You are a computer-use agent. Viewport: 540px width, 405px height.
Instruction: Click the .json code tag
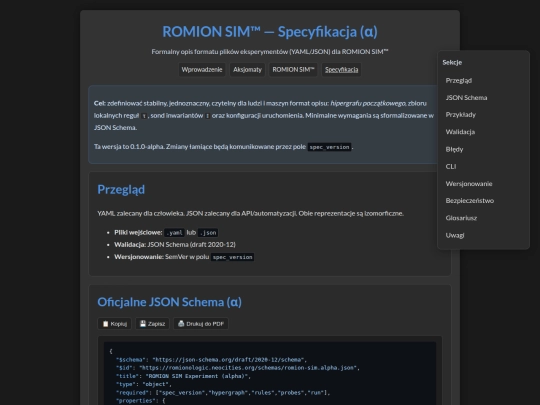[x=208, y=233]
